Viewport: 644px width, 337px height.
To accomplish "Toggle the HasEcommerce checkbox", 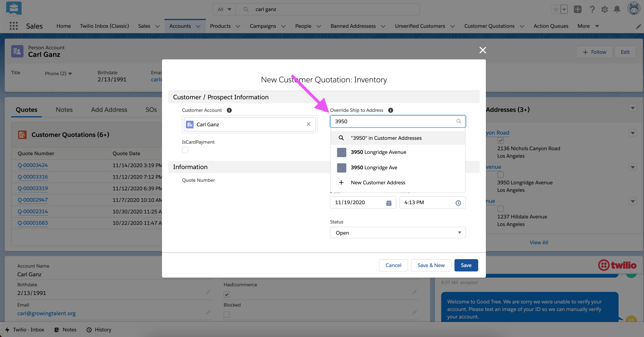I will pos(227,295).
